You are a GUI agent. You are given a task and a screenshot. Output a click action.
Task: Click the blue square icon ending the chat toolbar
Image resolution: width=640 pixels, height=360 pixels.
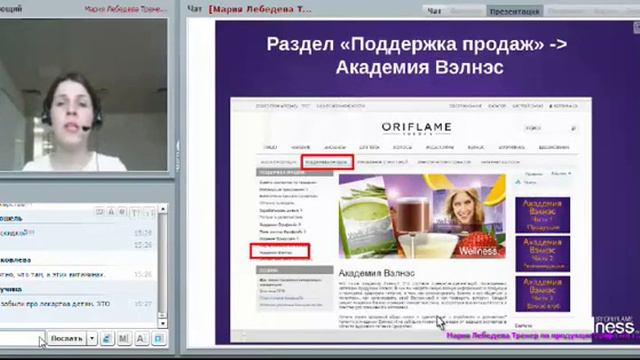(158, 338)
